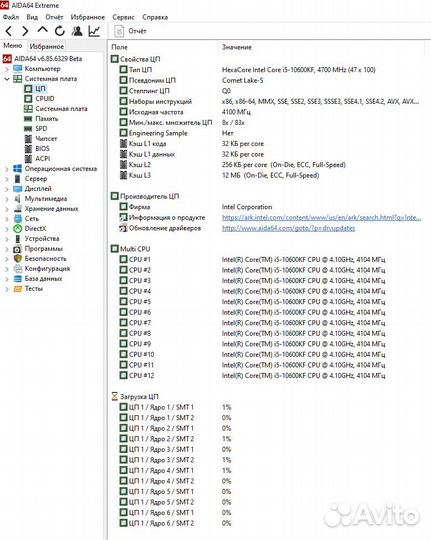The image size is (431, 540).
Task: Click the Дисплей monitor icon
Action: (x=17, y=189)
